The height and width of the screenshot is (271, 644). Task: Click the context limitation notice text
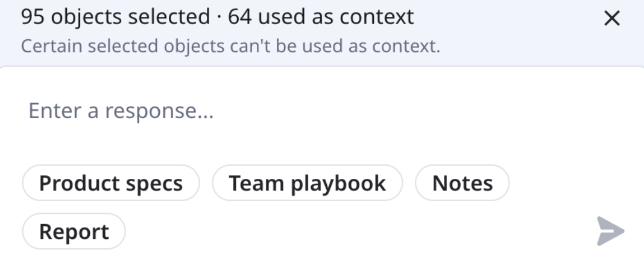(230, 46)
